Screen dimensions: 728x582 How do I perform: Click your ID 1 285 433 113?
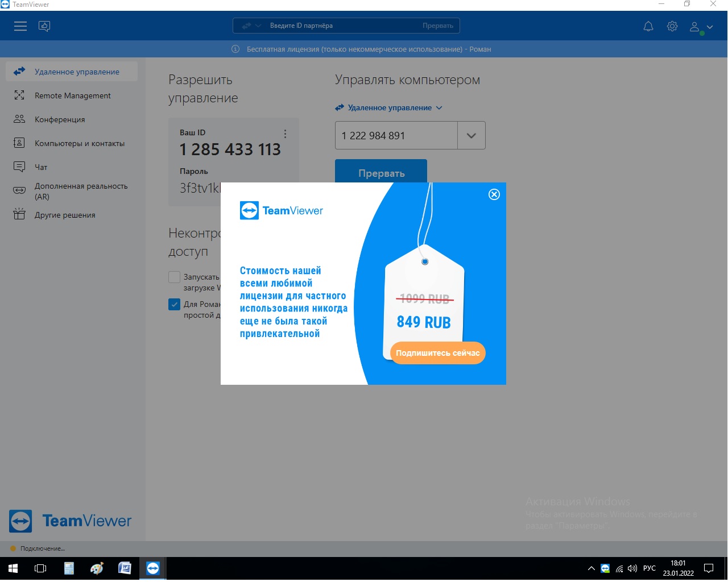230,149
